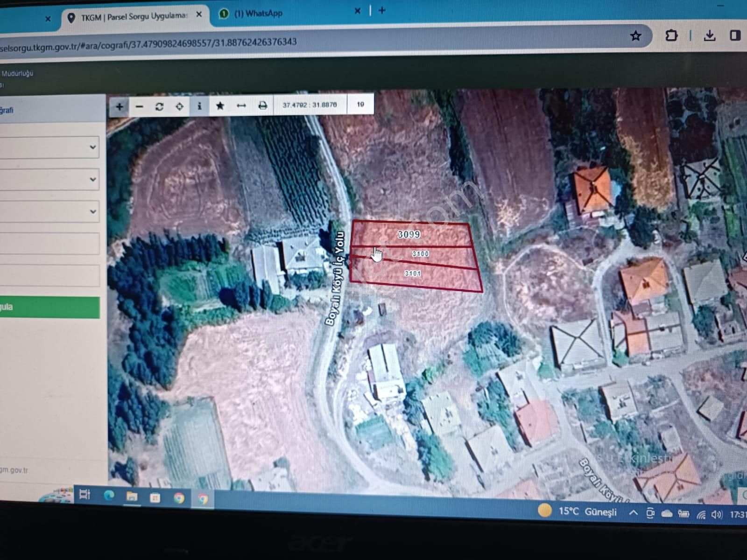Select parcel 3101 on the map
This screenshot has width=747, height=560.
(413, 274)
